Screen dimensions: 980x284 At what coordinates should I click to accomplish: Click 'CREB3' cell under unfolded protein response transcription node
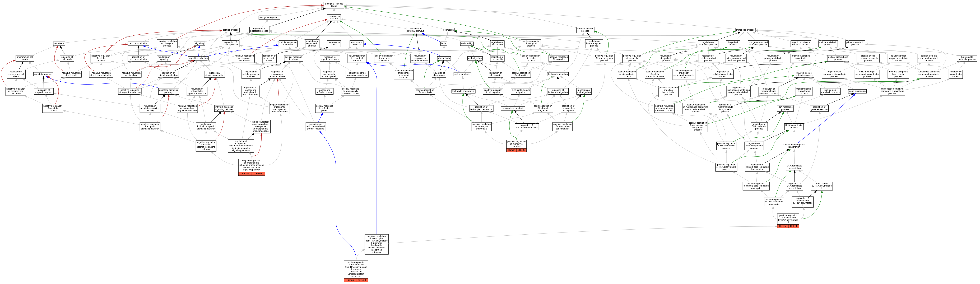tap(362, 280)
